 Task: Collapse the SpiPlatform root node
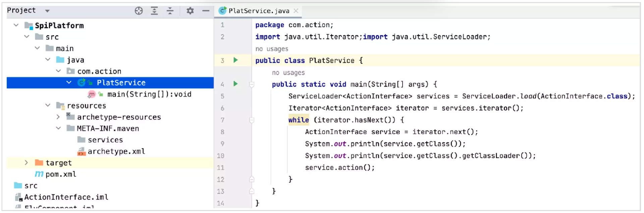[16, 25]
